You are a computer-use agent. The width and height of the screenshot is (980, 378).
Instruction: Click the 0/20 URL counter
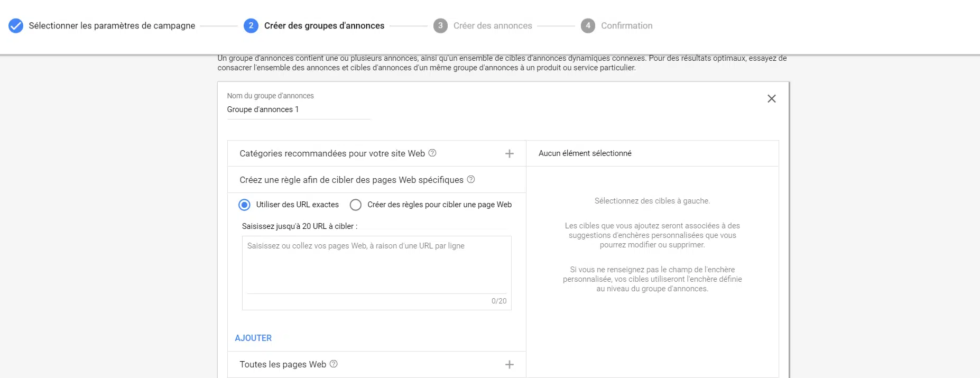497,301
